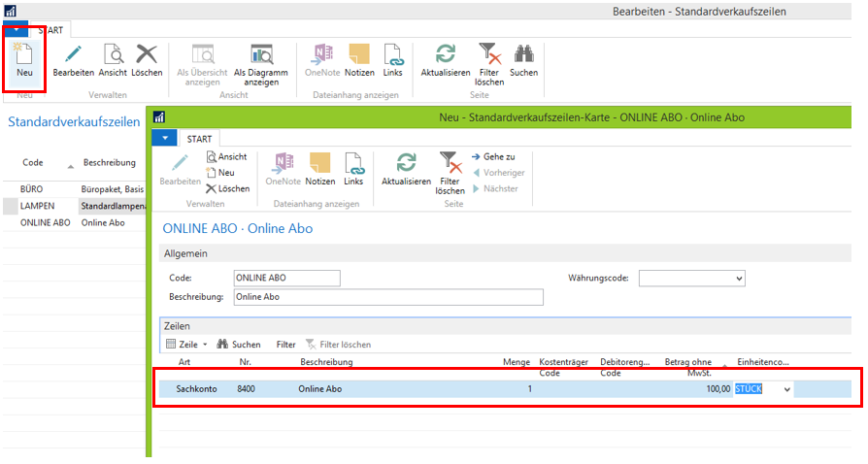Viewport: 868px width, 464px height.
Task: Click Filter in the Zeilen toolbar
Action: point(286,345)
